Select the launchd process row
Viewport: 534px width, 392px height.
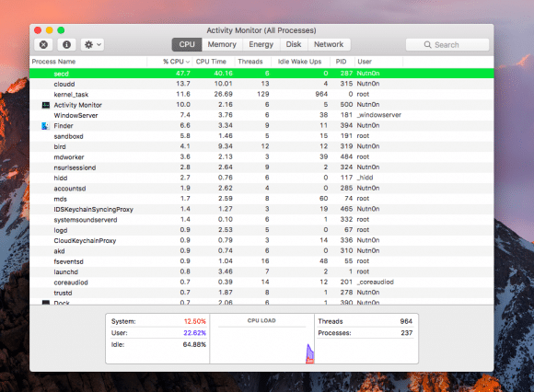pos(261,271)
